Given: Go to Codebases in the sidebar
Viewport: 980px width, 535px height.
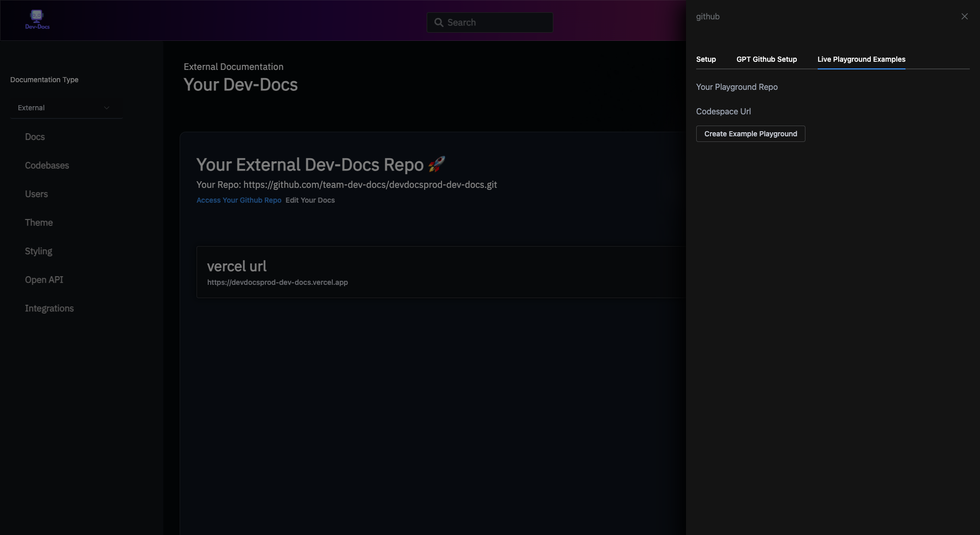Looking at the screenshot, I should coord(47,165).
